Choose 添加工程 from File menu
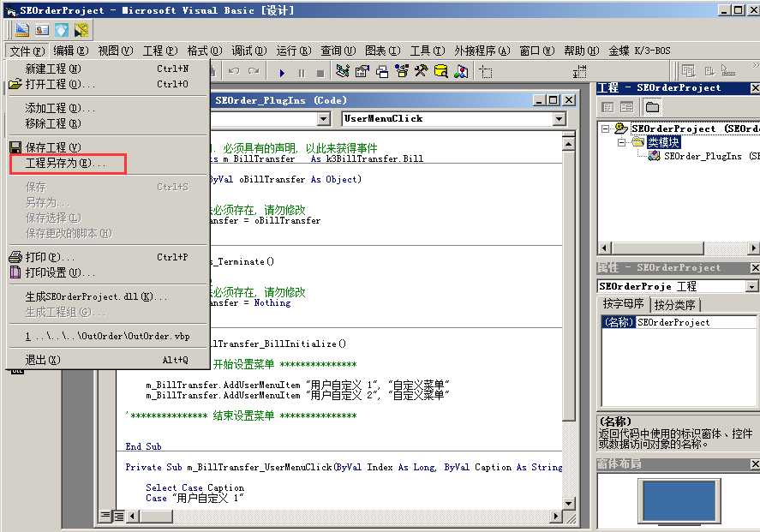The height and width of the screenshot is (532, 760). pos(106,108)
